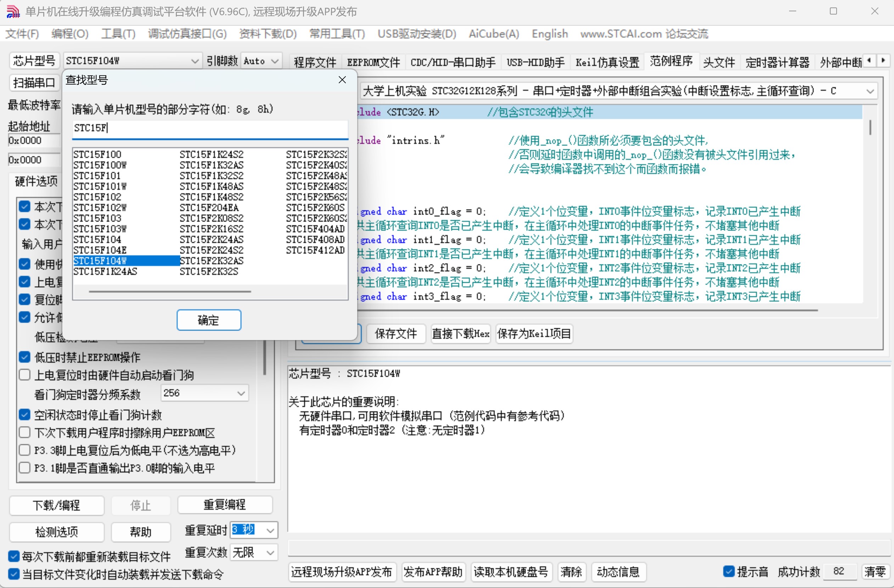Expand the 引脚数 Auto dropdown
The image size is (894, 588).
275,61
